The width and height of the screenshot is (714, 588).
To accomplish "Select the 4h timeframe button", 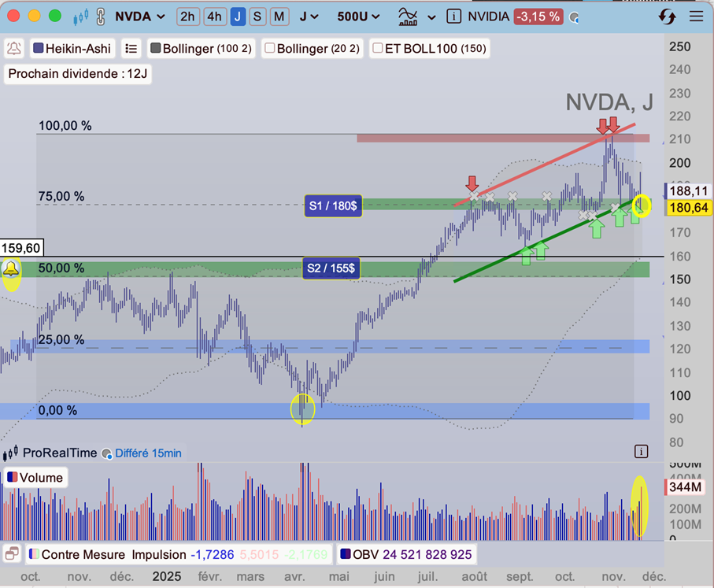I will coord(214,17).
